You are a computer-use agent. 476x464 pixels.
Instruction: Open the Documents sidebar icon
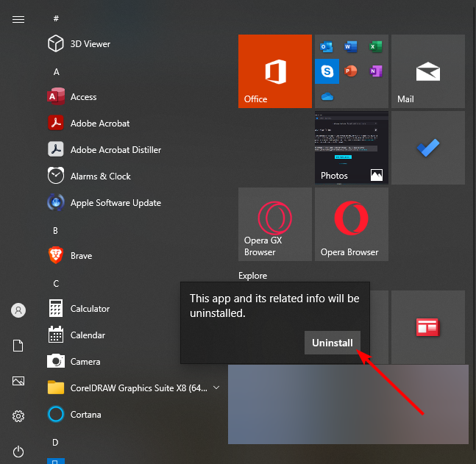point(18,346)
